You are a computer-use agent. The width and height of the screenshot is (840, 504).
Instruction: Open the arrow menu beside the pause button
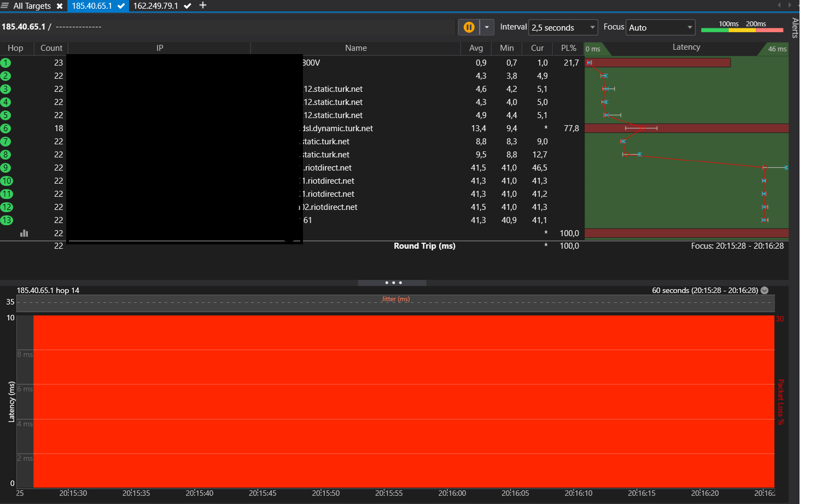[x=487, y=27]
